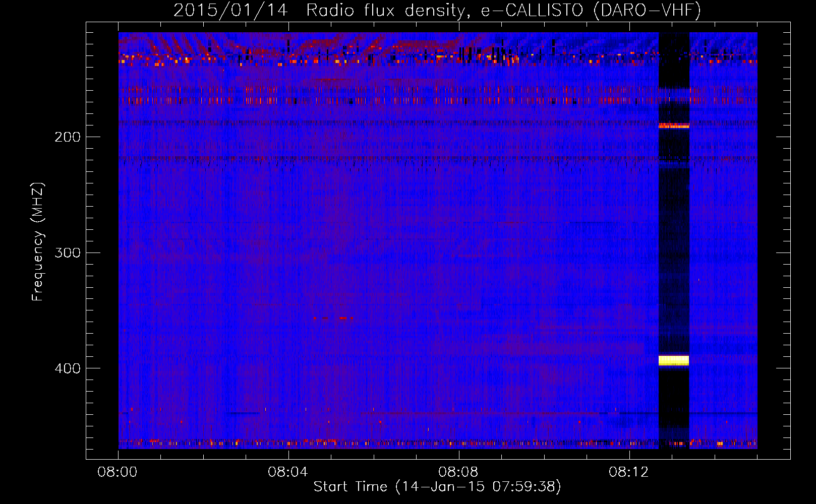Click the 'Start Time (14-Jan-15 07:59:38)' label

[x=437, y=487]
